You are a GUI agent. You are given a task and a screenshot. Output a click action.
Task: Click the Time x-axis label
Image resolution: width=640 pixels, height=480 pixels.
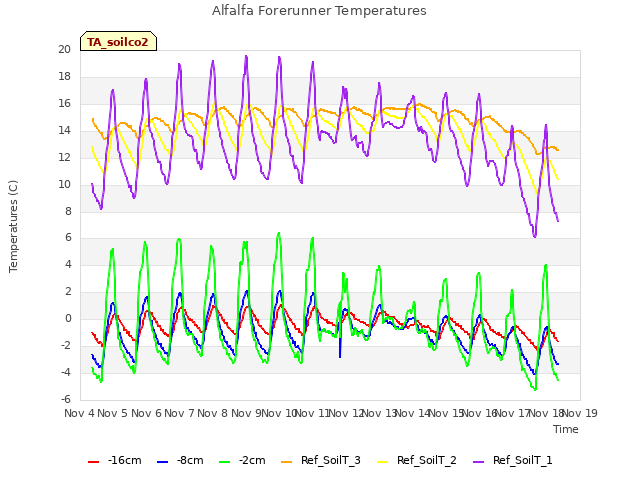pyautogui.click(x=566, y=429)
